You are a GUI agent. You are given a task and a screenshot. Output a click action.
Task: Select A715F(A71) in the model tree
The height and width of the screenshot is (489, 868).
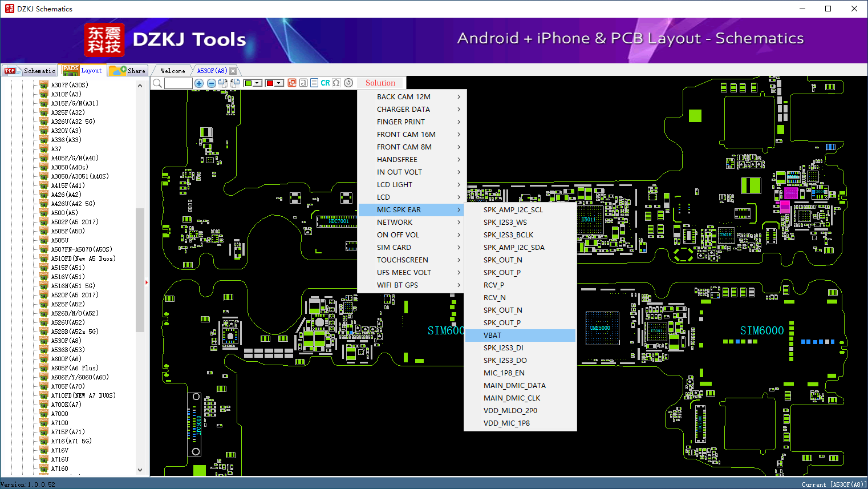point(68,432)
